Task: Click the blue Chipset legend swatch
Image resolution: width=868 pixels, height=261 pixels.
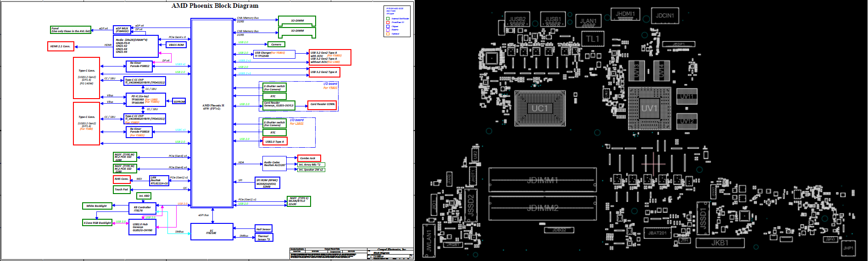Action: [388, 26]
